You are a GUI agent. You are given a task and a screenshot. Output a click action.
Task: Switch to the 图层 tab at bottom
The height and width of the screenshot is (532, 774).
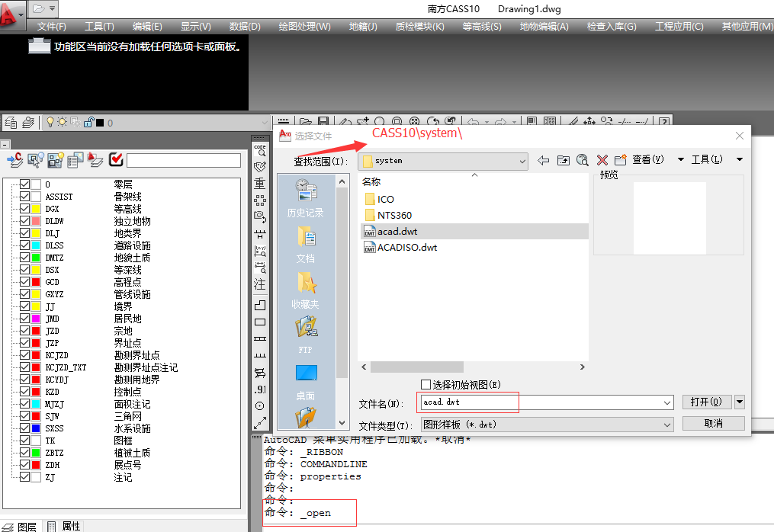(20, 527)
